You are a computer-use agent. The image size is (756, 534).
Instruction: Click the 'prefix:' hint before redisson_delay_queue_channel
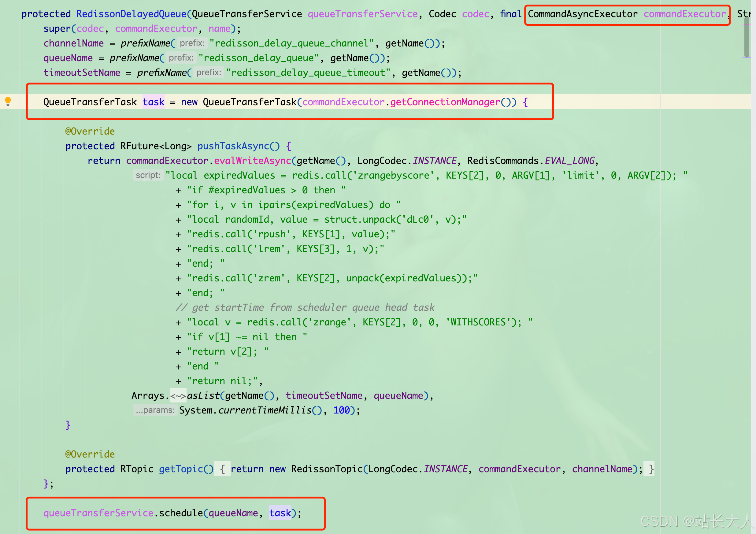tap(192, 43)
